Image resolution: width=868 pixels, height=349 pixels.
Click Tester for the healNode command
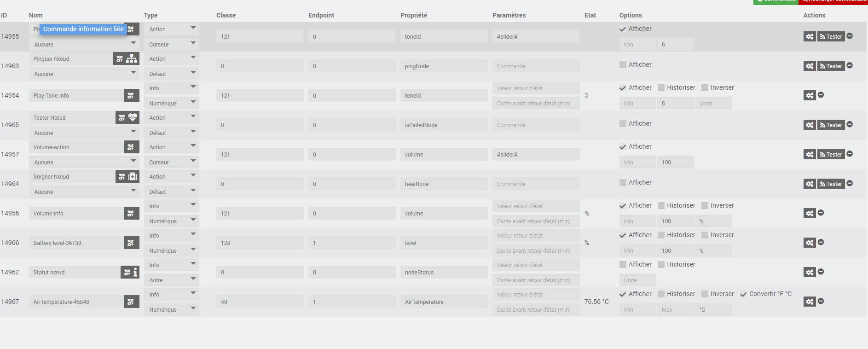tap(831, 184)
